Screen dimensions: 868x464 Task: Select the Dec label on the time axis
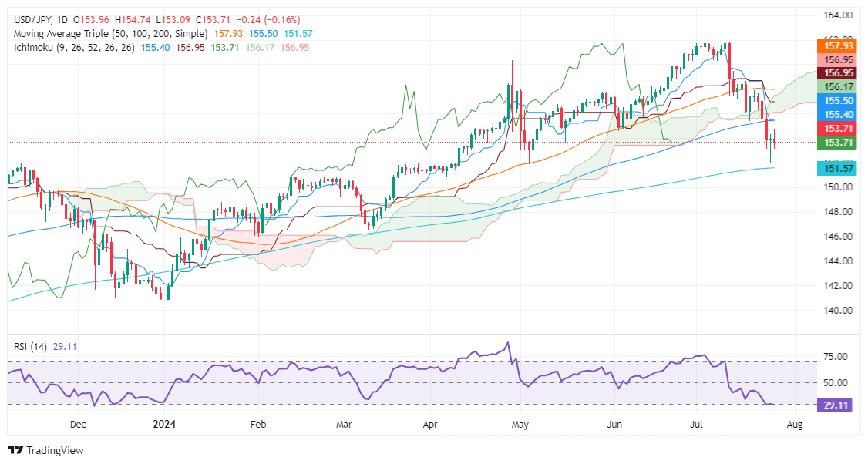click(x=78, y=425)
